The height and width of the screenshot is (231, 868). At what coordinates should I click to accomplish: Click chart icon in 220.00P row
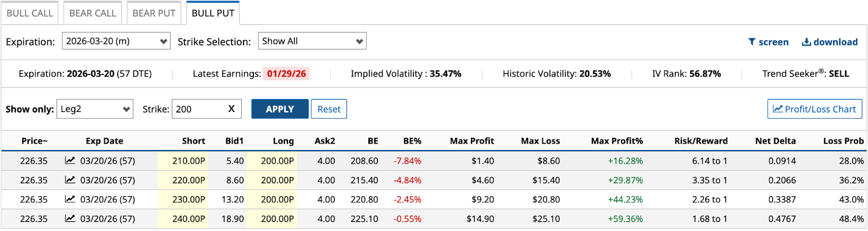(x=70, y=180)
